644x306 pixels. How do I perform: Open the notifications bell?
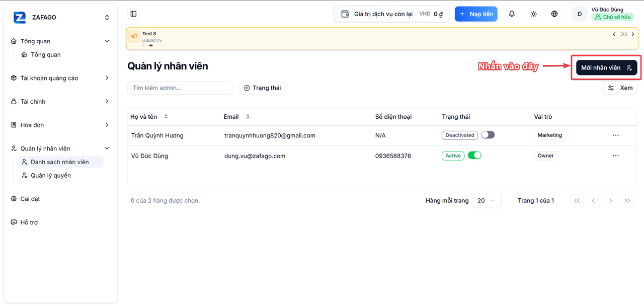point(512,14)
